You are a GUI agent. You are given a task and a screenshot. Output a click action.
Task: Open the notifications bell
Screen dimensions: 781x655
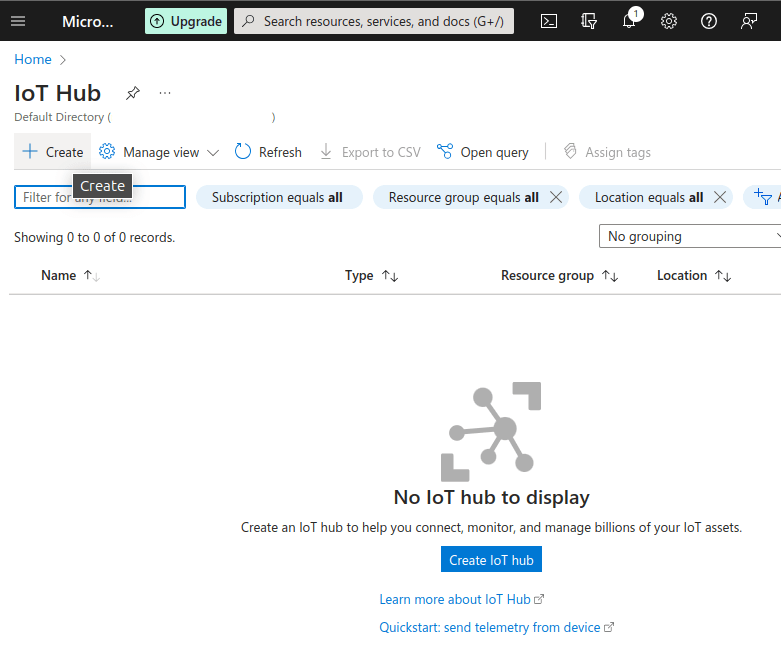tap(630, 21)
